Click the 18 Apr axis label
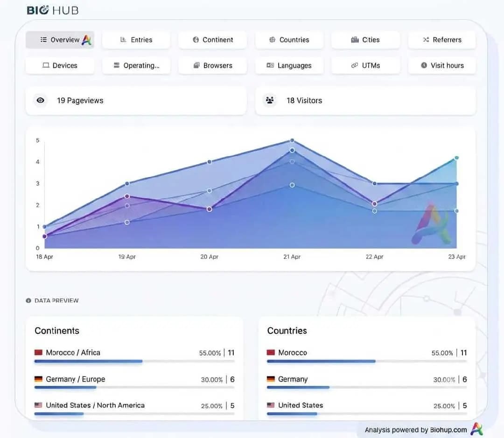Screen dimensions: 504x438 (x=44, y=257)
